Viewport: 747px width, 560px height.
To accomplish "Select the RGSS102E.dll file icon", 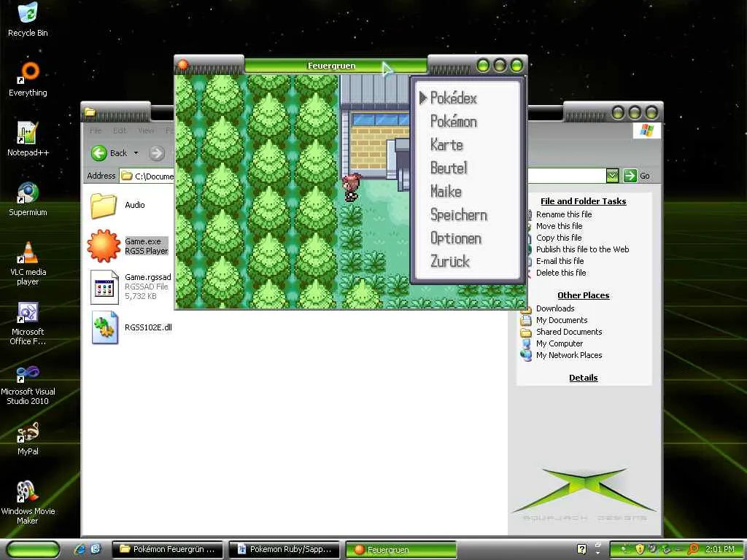I will pos(104,327).
